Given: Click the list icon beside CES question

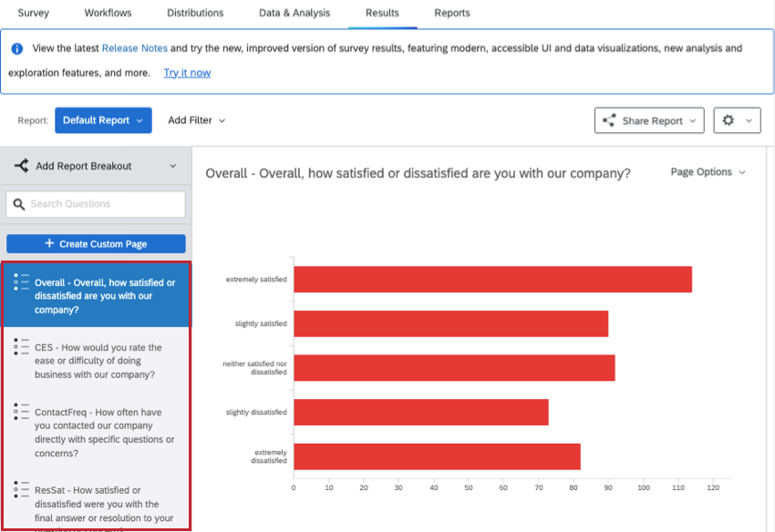Looking at the screenshot, I should pos(21,347).
